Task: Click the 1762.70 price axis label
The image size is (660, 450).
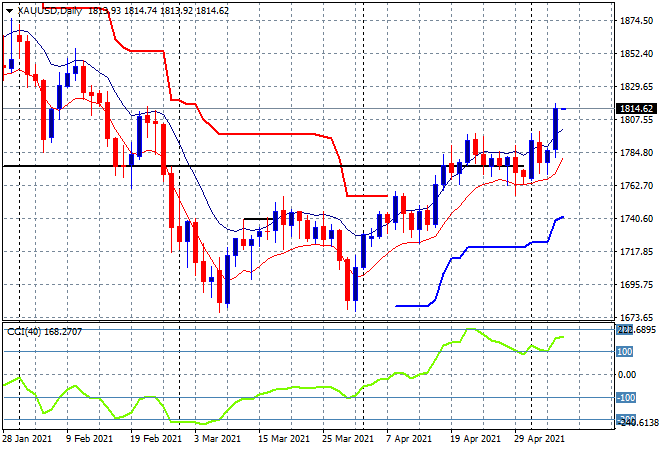Action: coord(637,186)
